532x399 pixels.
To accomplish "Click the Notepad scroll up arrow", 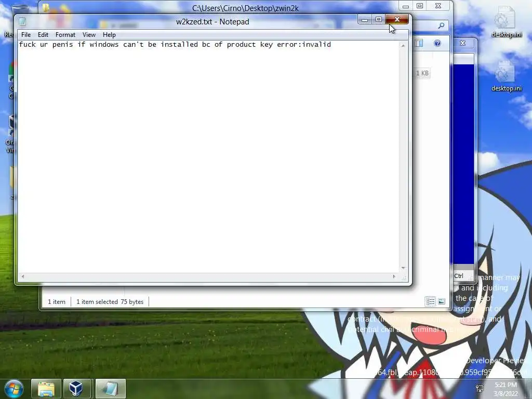I will pos(403,45).
